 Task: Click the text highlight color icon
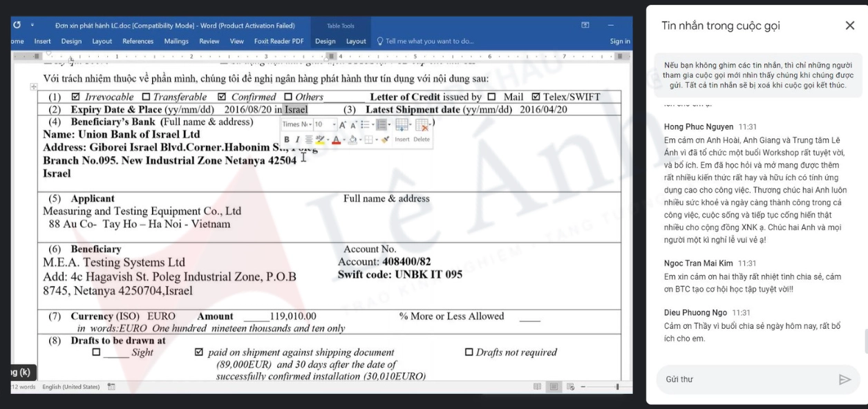click(319, 140)
